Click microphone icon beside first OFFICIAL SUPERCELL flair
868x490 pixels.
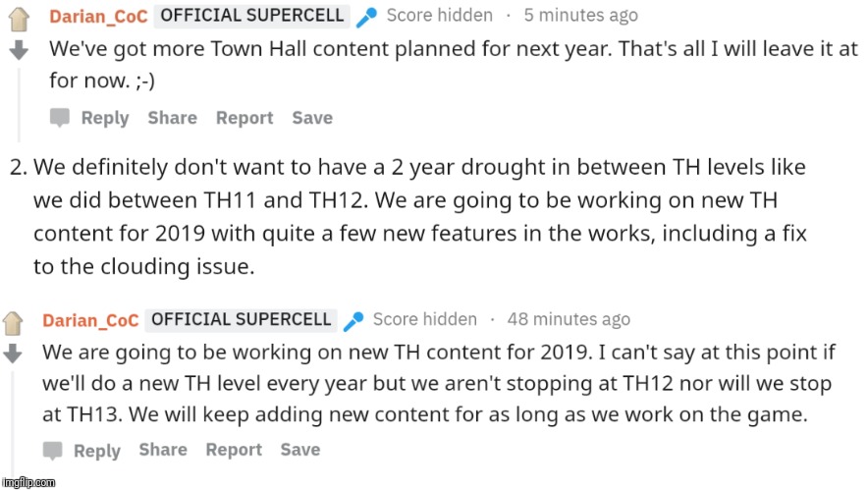(366, 17)
